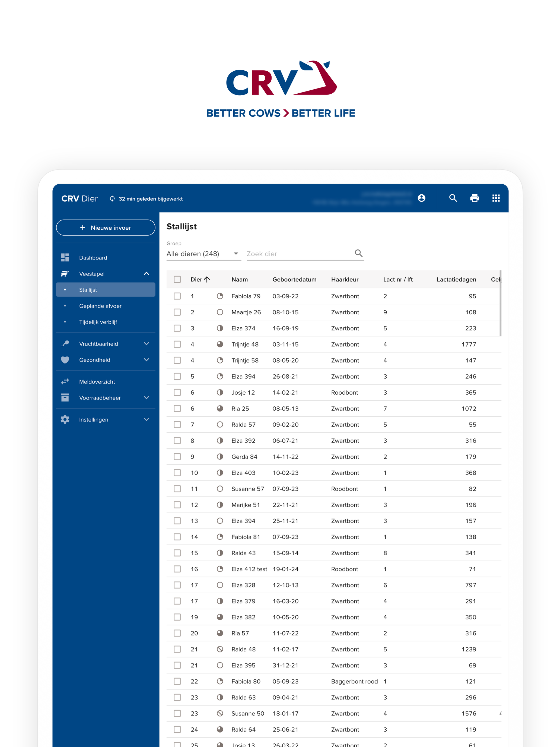Click lactatiedagen value '1777'

[x=469, y=344]
